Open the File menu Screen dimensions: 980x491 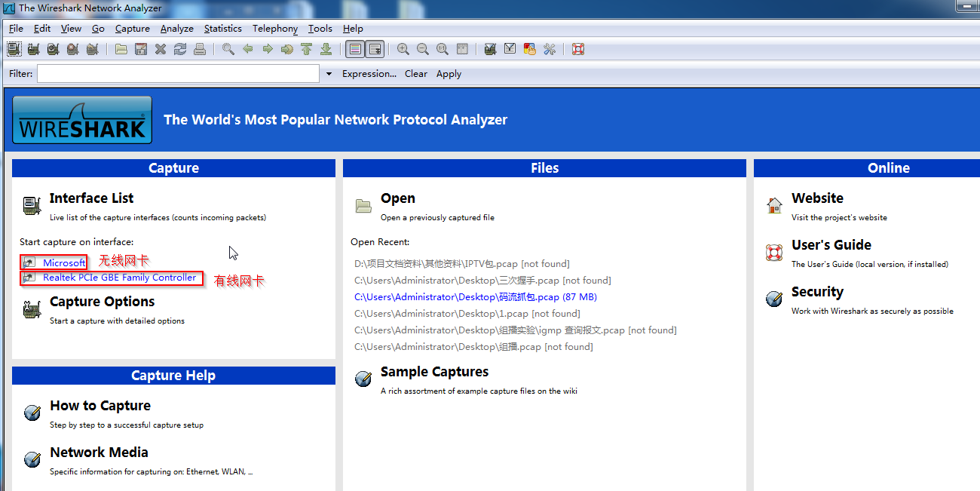(x=17, y=29)
